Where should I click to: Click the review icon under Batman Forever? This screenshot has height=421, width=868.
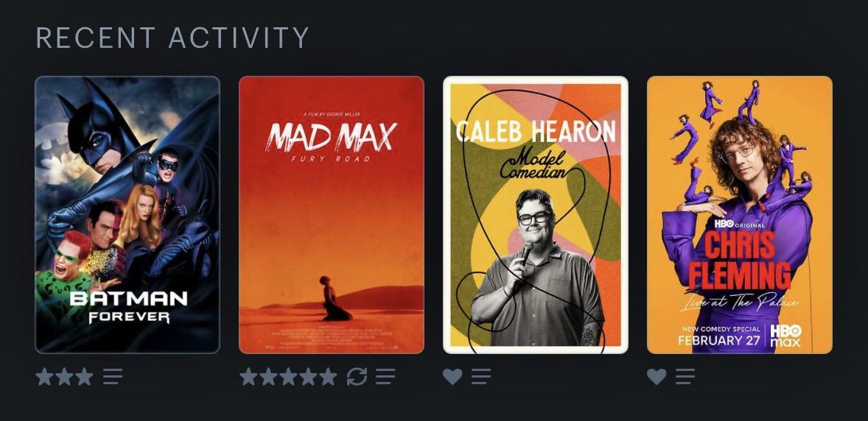[113, 377]
